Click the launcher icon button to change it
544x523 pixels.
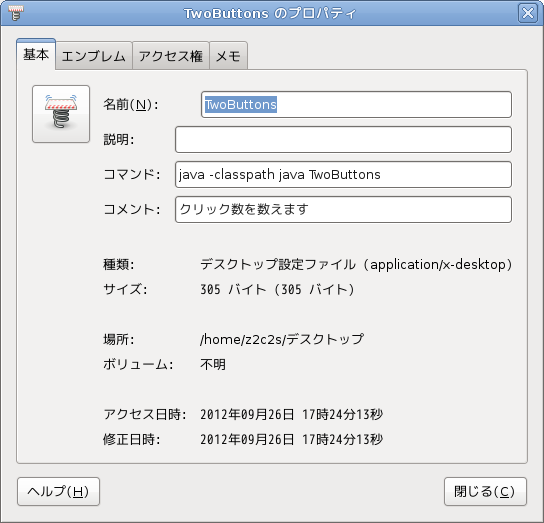(61, 114)
